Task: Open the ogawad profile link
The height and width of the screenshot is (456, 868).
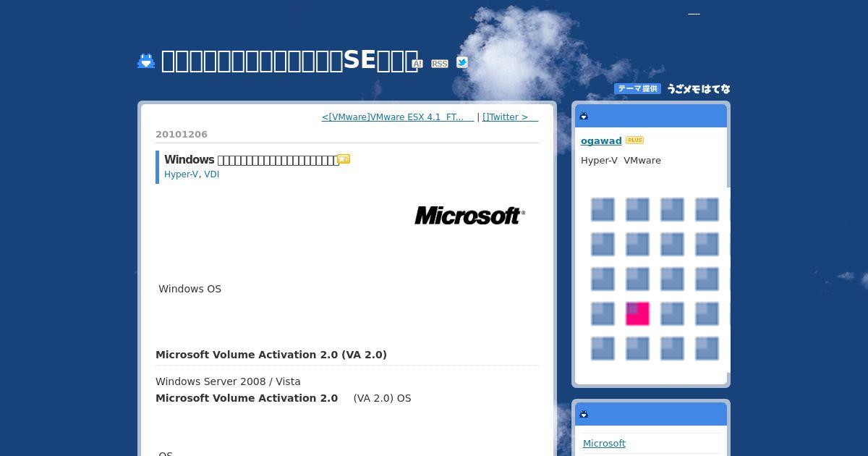Action: click(x=601, y=140)
